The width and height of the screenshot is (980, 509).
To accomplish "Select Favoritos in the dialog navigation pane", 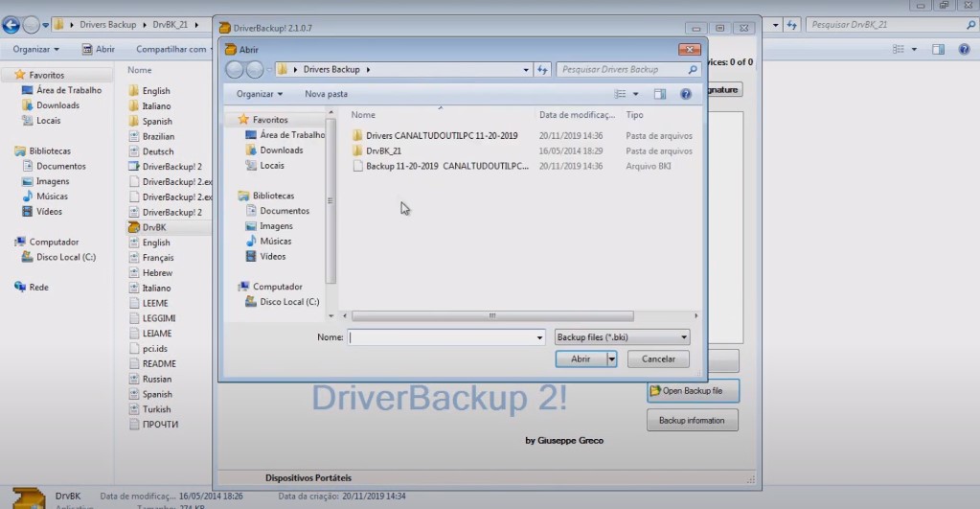I will pos(270,120).
